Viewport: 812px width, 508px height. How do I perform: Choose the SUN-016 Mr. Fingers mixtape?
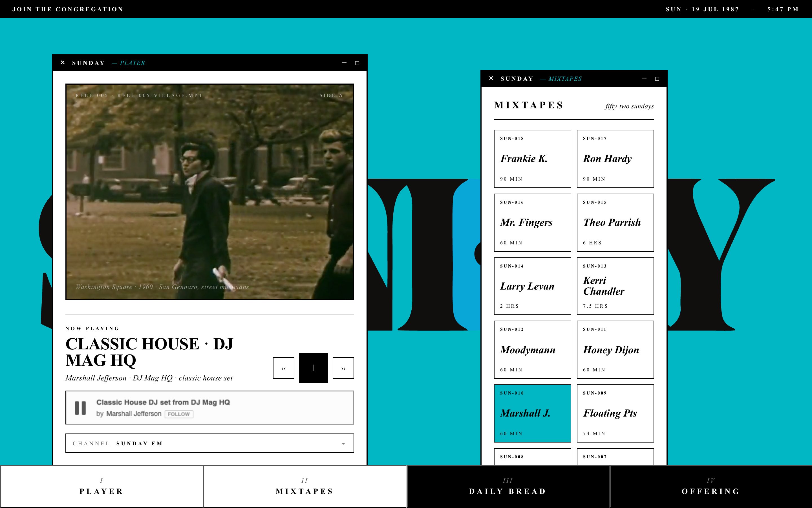(x=532, y=222)
